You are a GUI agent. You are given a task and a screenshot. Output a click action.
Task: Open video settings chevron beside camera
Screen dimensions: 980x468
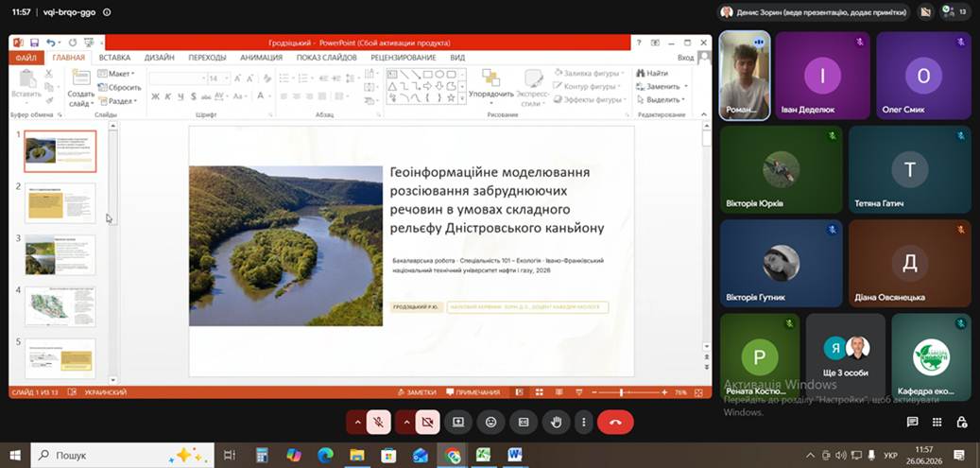(406, 423)
